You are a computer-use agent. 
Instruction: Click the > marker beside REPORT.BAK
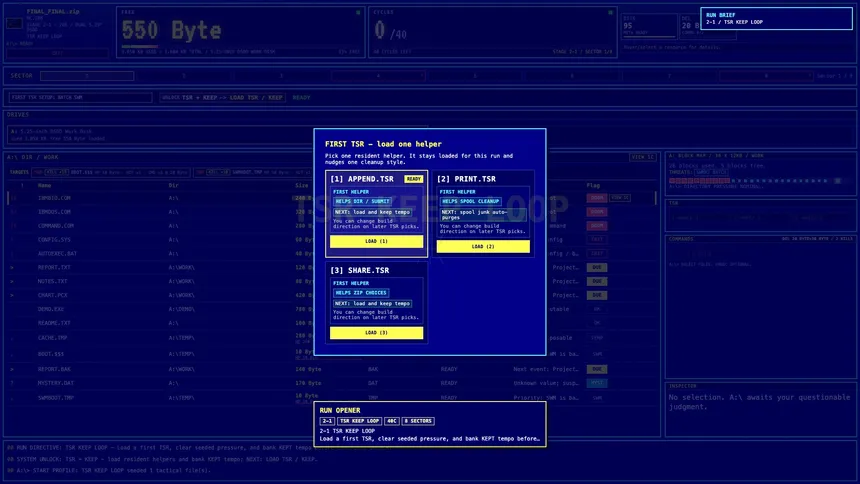tap(12, 369)
